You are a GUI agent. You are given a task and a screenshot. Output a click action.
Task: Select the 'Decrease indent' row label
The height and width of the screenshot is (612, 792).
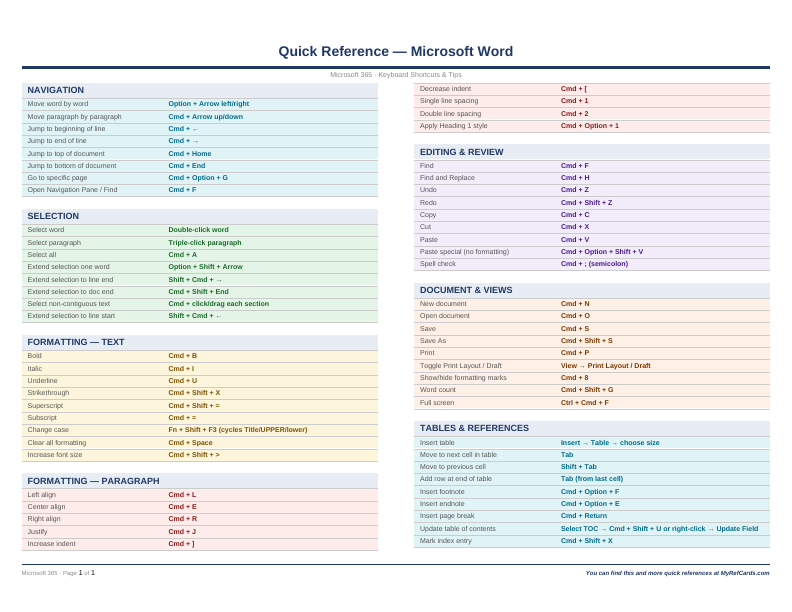pyautogui.click(x=446, y=89)
